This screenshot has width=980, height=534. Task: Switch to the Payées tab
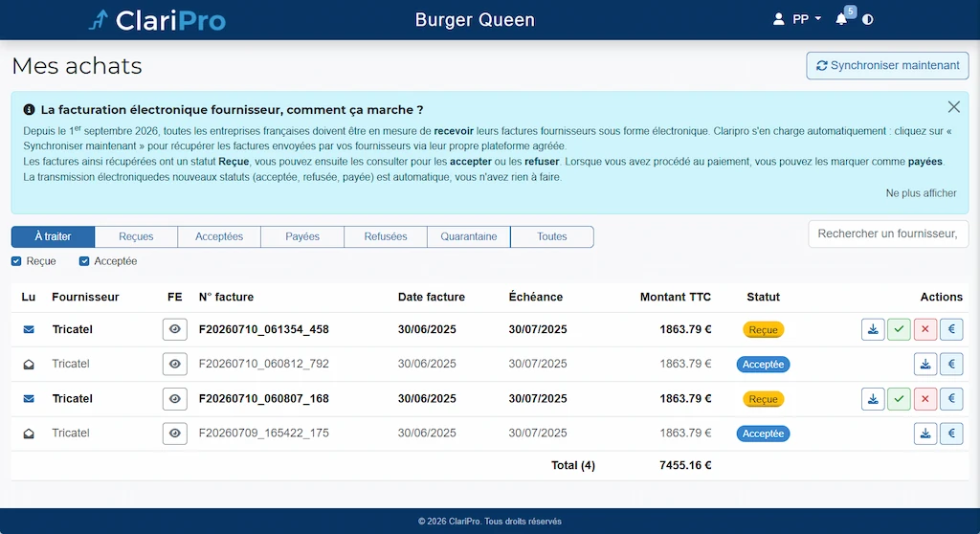tap(302, 237)
